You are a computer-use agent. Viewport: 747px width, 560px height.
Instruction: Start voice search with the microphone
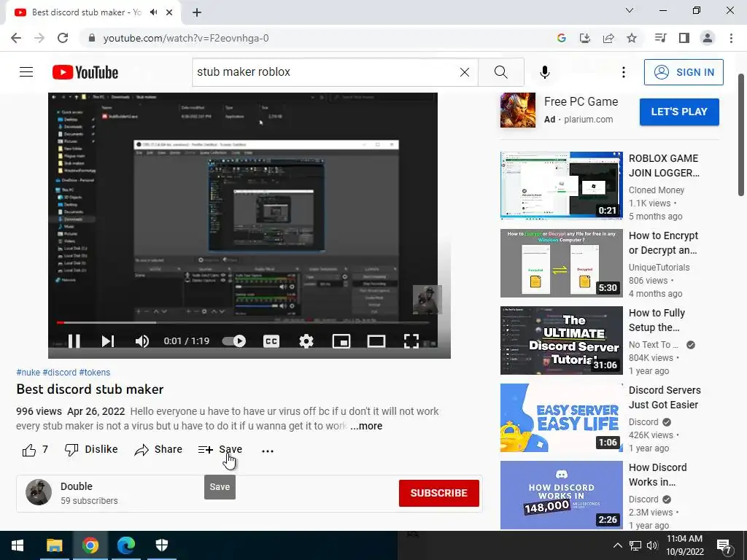click(545, 72)
